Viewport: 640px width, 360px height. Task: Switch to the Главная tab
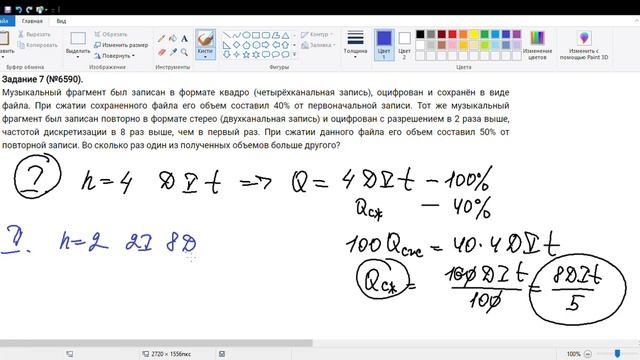coord(32,21)
